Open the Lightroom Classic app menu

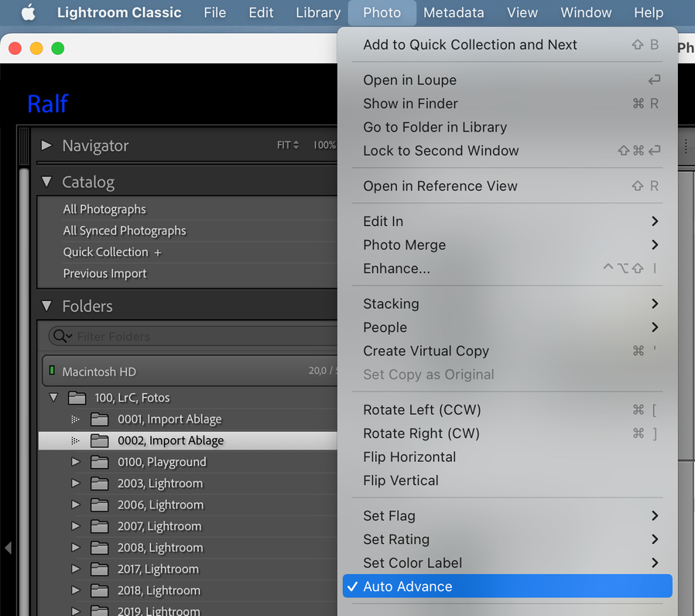click(118, 12)
